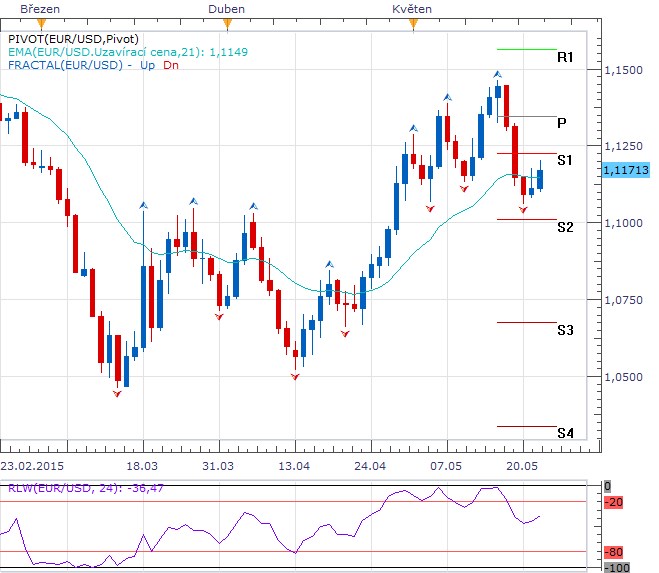Click the R1 pivot resistance label
659x573 pixels.
click(565, 57)
